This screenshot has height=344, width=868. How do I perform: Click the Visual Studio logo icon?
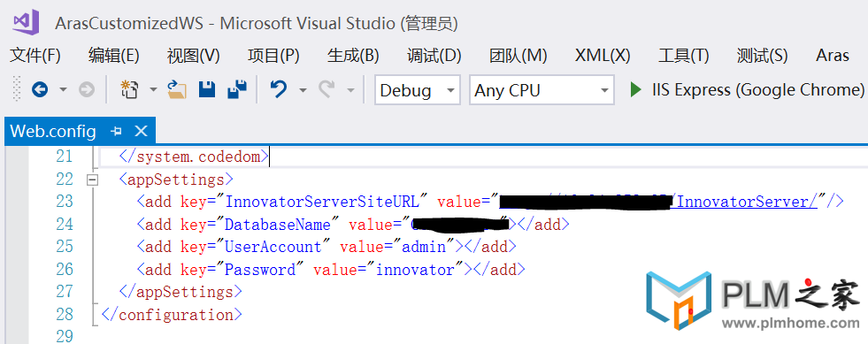[x=26, y=21]
